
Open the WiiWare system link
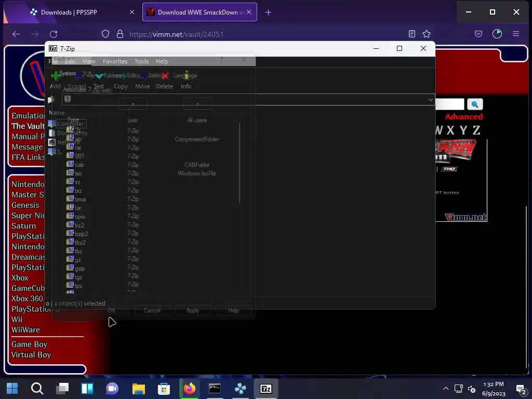coord(25,329)
